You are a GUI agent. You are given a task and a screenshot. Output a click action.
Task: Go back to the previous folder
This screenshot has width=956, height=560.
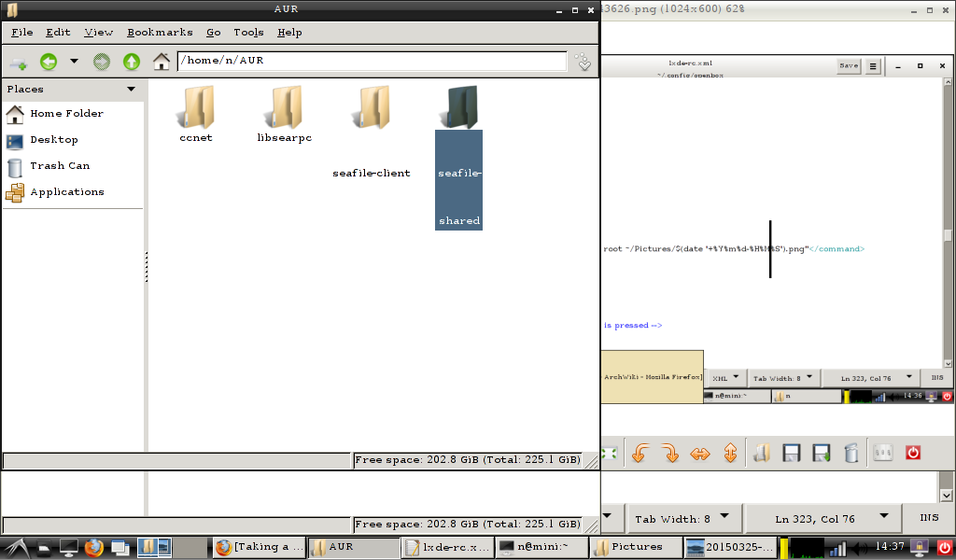49,62
